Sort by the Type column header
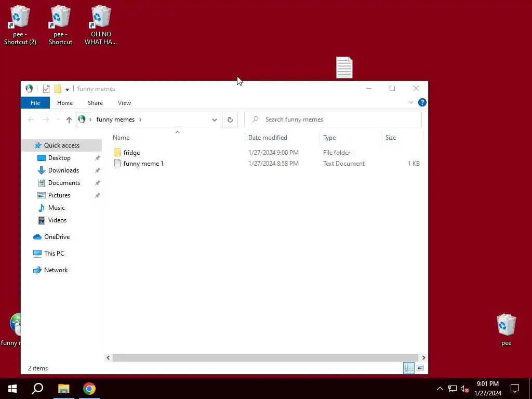 (x=351, y=137)
